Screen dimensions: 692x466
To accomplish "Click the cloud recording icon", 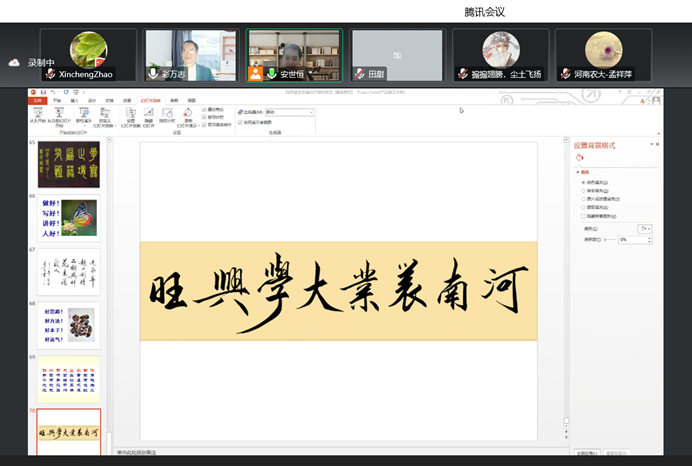I will click(x=14, y=62).
